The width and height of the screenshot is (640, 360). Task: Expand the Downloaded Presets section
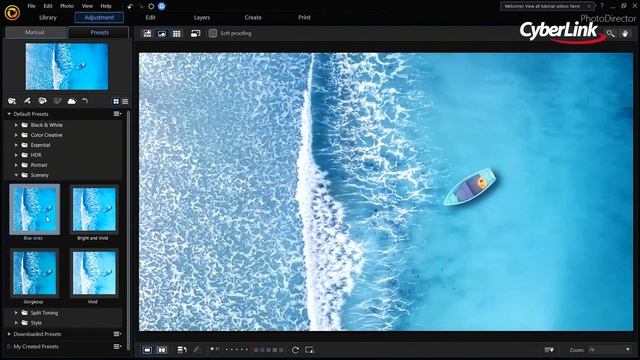click(9, 334)
